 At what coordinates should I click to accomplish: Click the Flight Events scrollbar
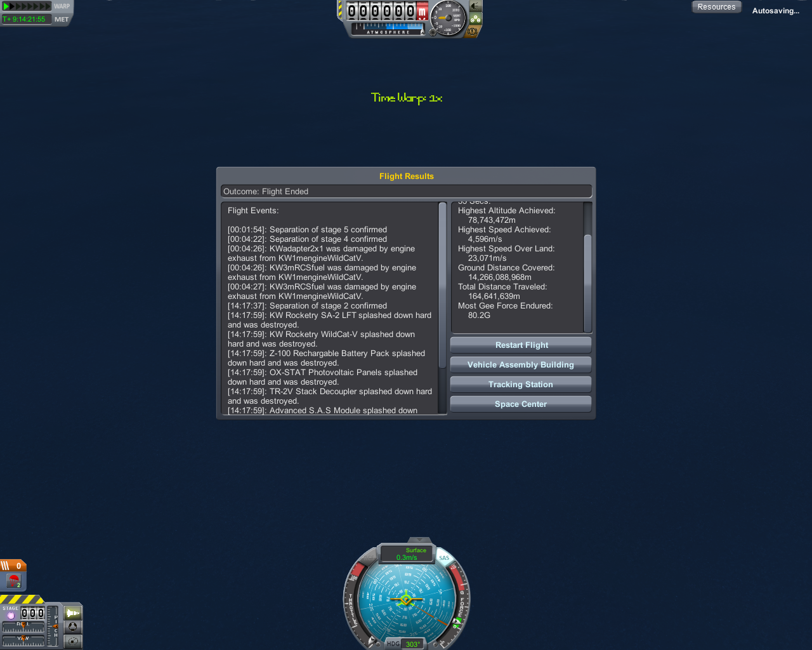[x=442, y=286]
